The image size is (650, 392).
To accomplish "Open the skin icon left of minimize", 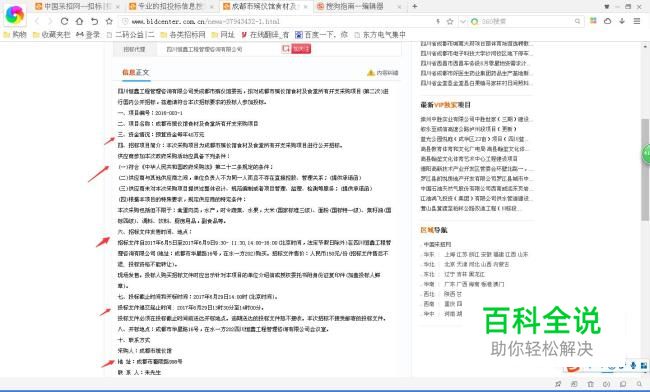I will point(607,7).
